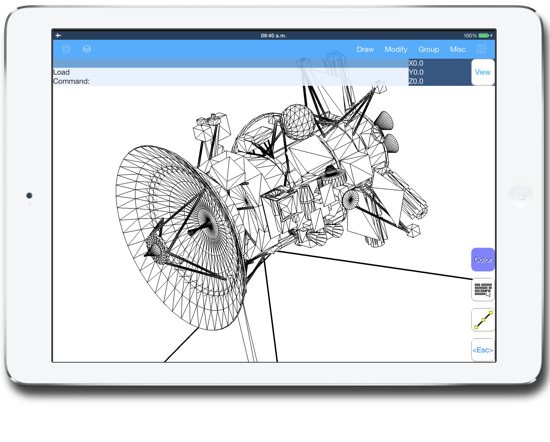Select the Z0.0 coordinate readout
The height and width of the screenshot is (442, 550).
click(416, 81)
